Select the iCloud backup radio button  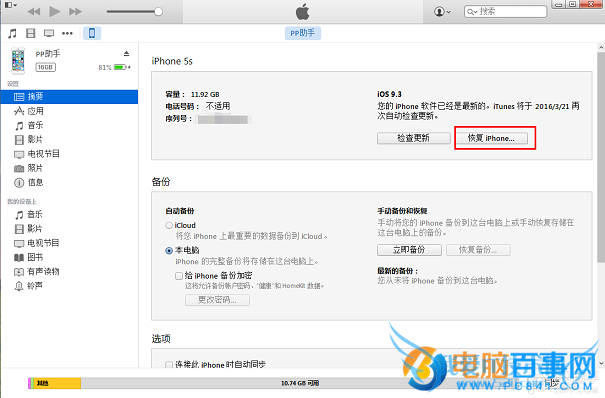click(169, 225)
